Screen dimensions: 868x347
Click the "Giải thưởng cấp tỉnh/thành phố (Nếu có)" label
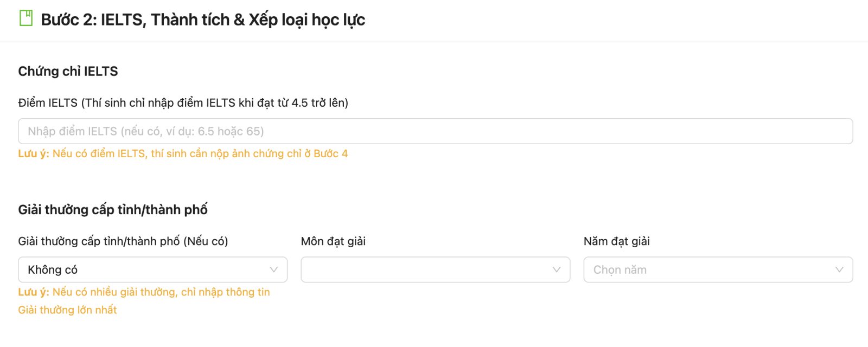pos(123,241)
